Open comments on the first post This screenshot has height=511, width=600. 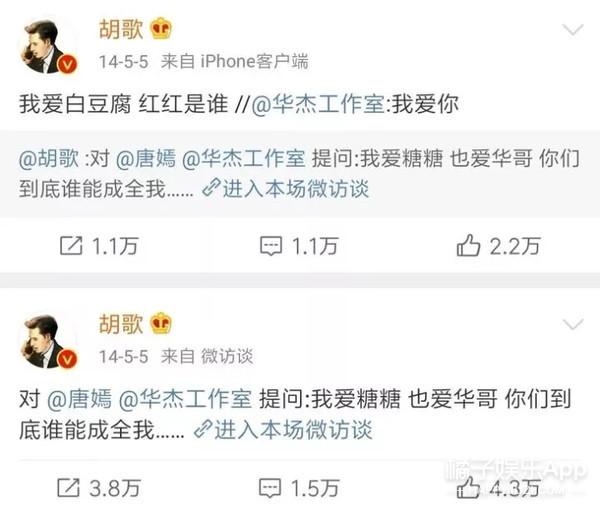tap(271, 246)
